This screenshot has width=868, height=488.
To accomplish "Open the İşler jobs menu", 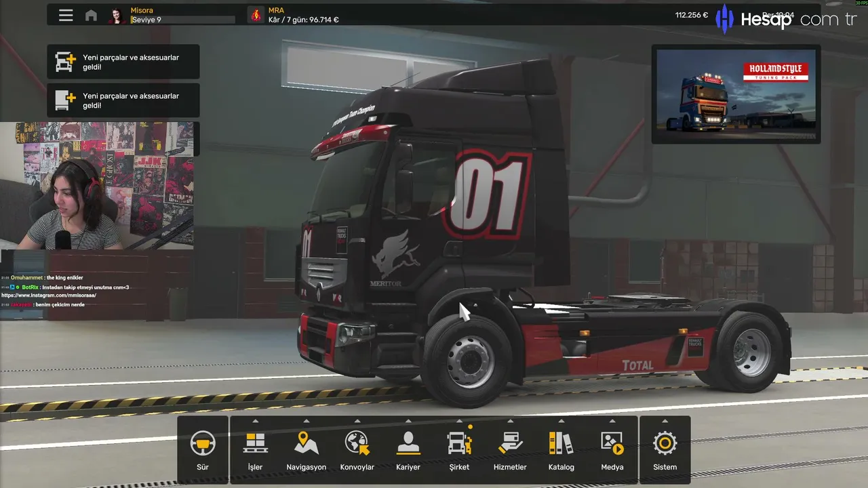I will 255,449.
